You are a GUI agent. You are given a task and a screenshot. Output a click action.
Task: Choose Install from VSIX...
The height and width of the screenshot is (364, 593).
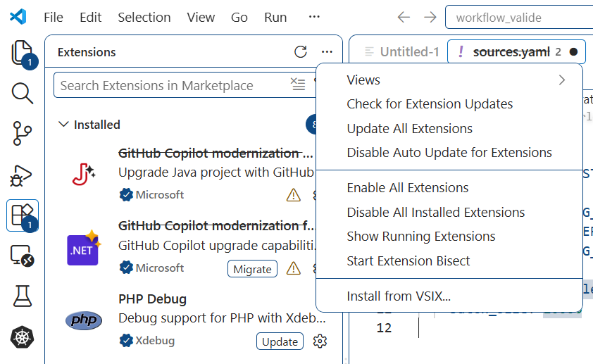click(x=449, y=296)
